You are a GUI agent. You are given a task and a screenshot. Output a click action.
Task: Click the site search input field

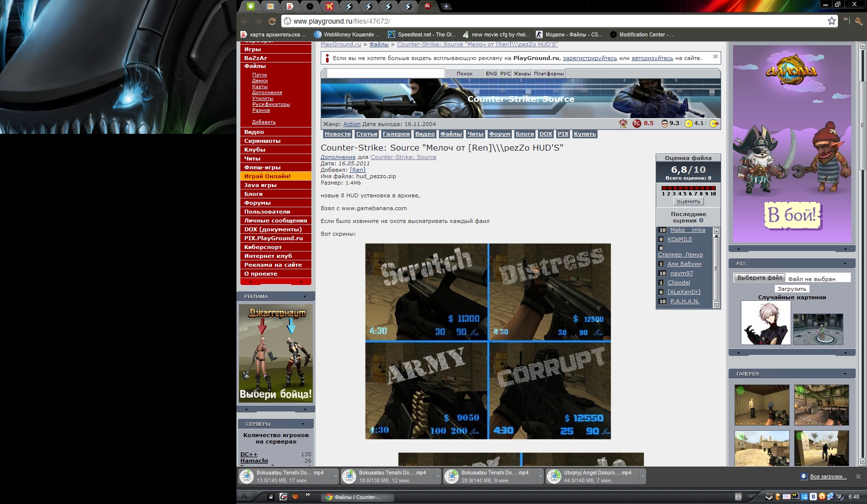click(x=385, y=73)
